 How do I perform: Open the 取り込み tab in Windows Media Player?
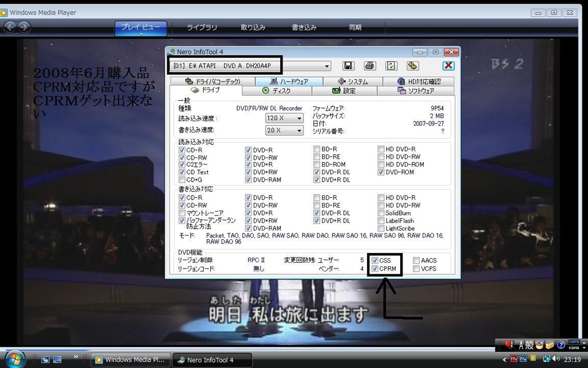click(253, 28)
